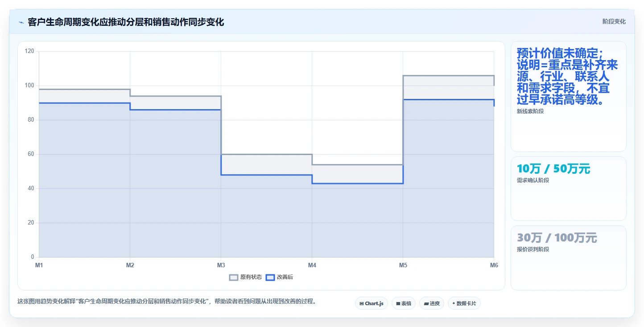Click the 20 y-axis label
644x327 pixels.
[31, 223]
